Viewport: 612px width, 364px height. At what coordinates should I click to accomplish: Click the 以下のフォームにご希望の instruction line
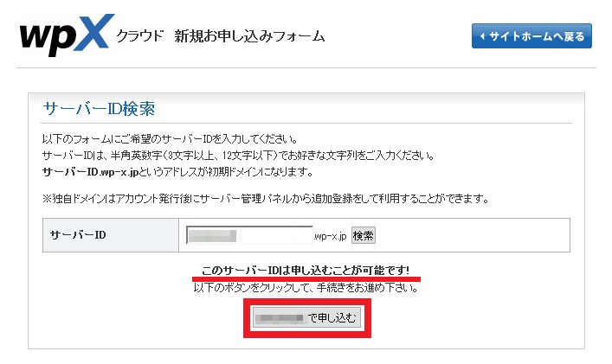point(171,138)
